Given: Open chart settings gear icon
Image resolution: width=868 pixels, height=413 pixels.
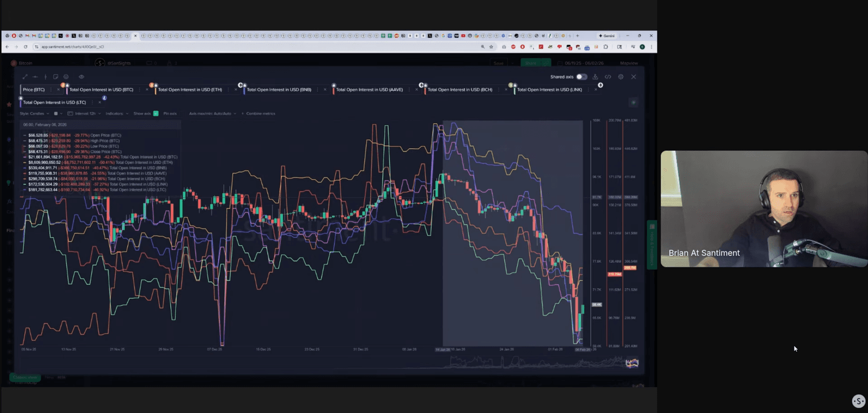Looking at the screenshot, I should click(620, 77).
